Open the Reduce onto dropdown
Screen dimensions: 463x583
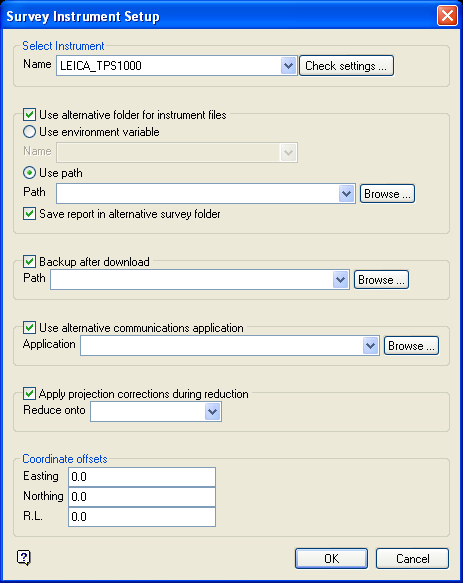click(x=212, y=411)
